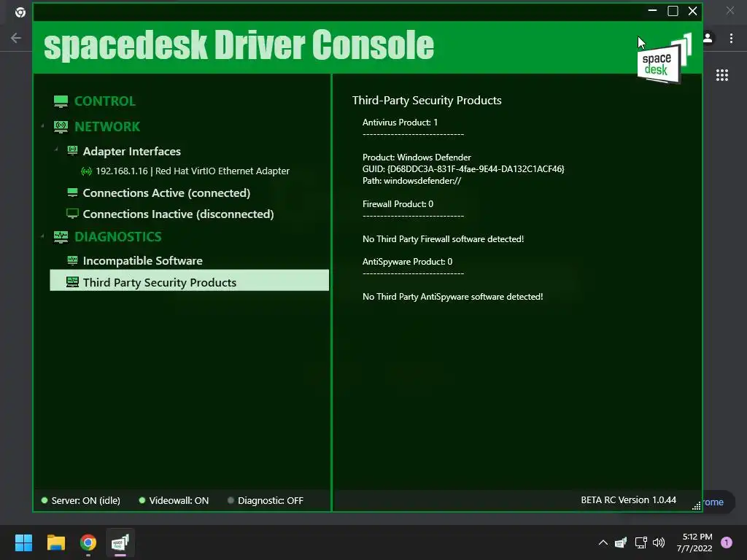
Task: Click the spacedesk logo in header
Action: coord(664,58)
